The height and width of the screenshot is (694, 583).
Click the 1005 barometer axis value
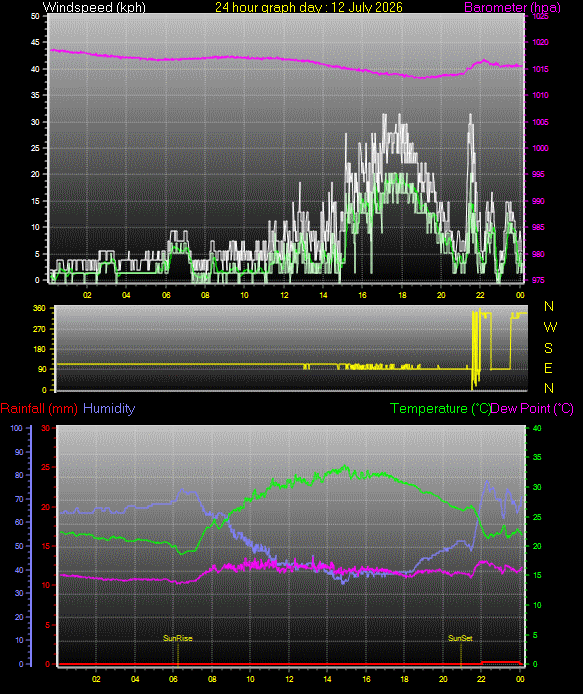pos(540,122)
